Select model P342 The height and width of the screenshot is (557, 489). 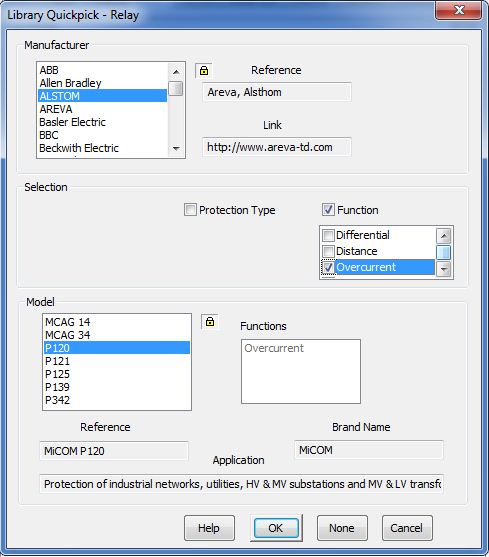point(117,400)
